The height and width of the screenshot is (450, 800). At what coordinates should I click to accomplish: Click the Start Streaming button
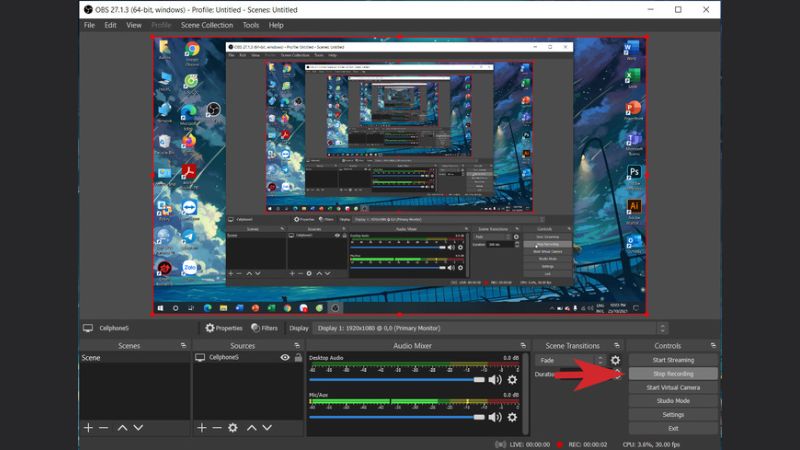pos(673,360)
